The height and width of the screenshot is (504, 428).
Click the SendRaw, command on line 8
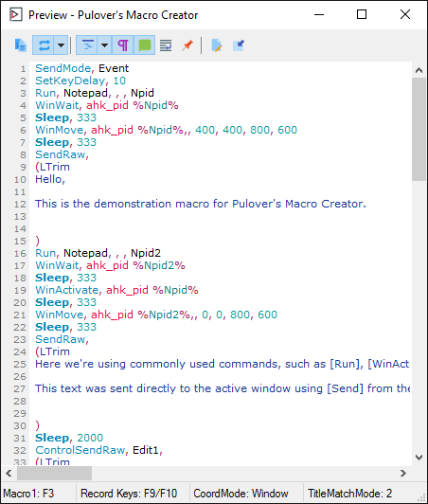point(62,154)
